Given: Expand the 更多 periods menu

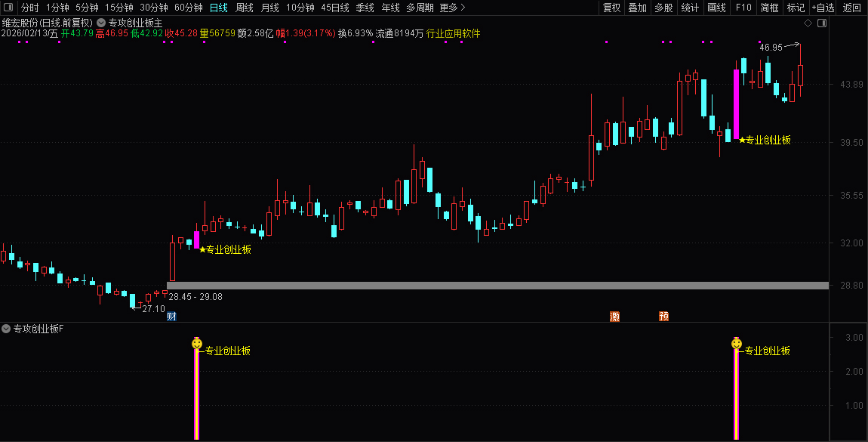Looking at the screenshot, I should point(449,8).
